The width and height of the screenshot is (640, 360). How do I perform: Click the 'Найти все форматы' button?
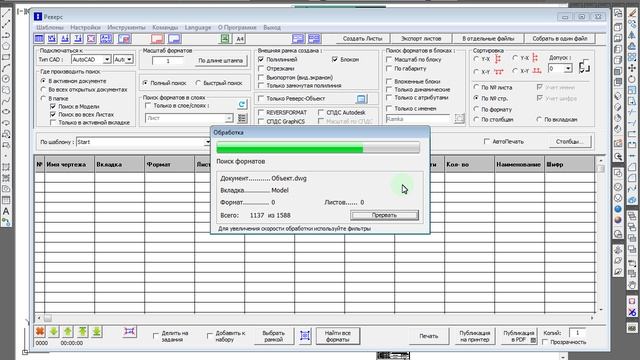[338, 336]
